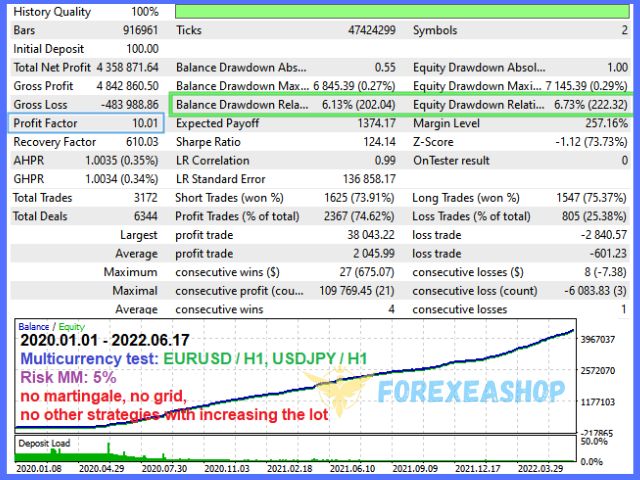Select Z-Score value -1.12 (73.73%)
Image resolution: width=640 pixels, height=480 pixels.
[x=591, y=142]
